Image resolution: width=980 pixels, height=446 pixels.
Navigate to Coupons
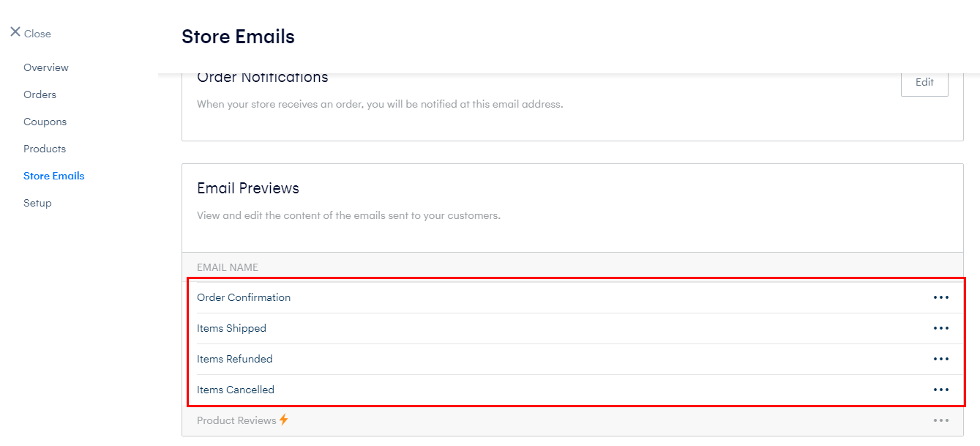tap(45, 122)
